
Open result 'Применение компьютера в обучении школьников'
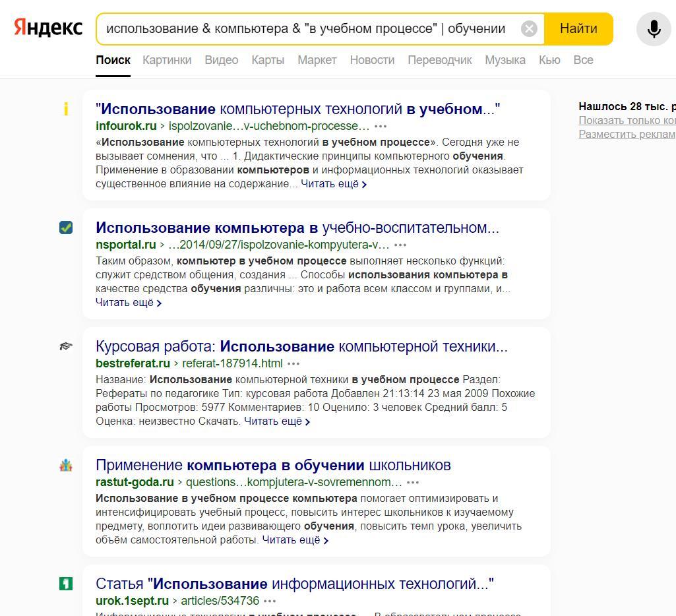(x=273, y=465)
